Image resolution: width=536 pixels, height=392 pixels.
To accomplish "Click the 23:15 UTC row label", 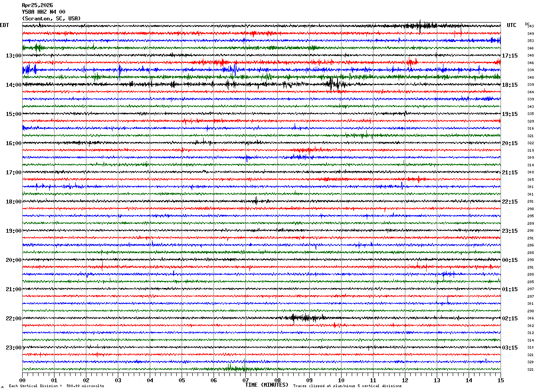I will click(x=510, y=231).
